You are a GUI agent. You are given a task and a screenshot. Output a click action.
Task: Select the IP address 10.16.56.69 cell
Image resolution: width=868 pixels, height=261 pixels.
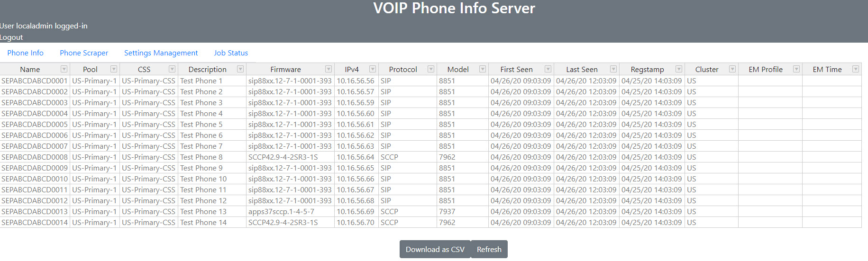(356, 212)
